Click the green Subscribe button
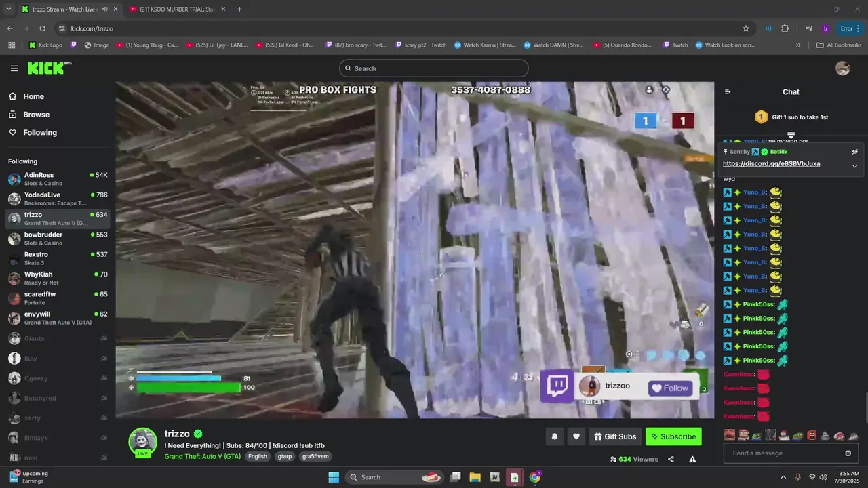The width and height of the screenshot is (868, 488). tap(673, 436)
